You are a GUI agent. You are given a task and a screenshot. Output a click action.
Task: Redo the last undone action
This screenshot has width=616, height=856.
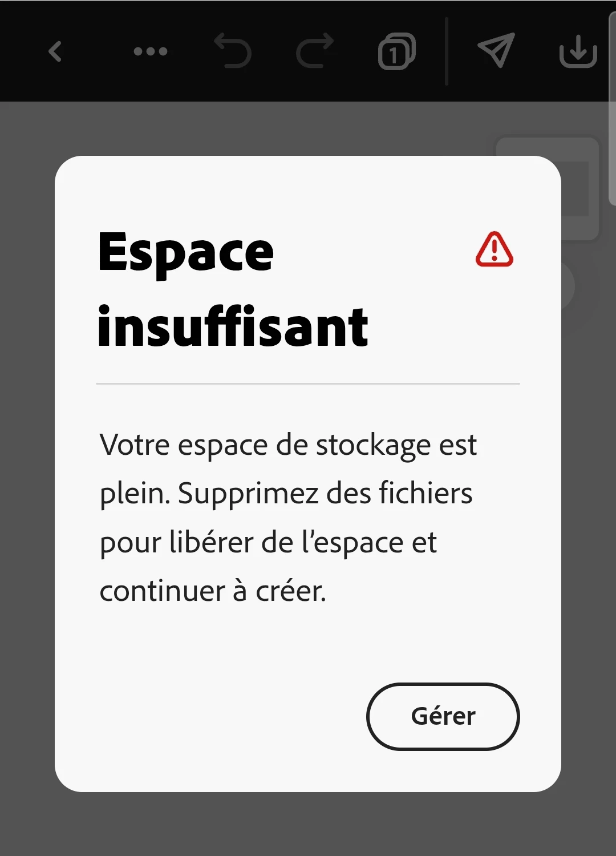pyautogui.click(x=315, y=51)
